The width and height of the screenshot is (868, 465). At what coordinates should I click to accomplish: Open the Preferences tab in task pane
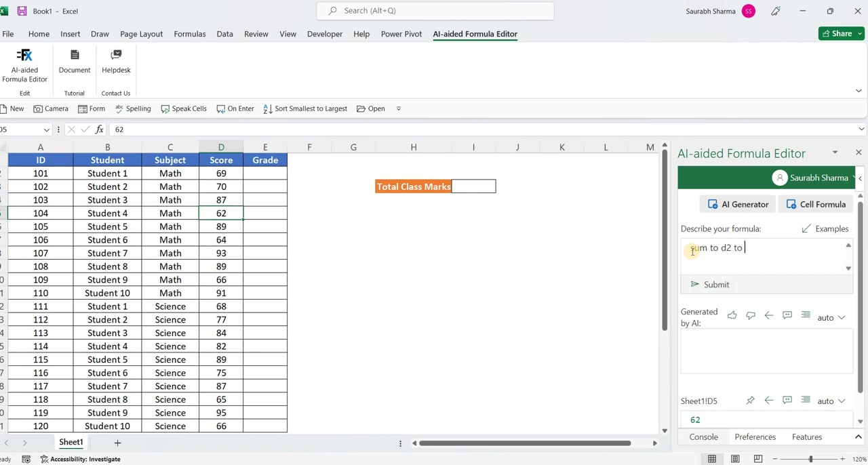[x=755, y=437]
